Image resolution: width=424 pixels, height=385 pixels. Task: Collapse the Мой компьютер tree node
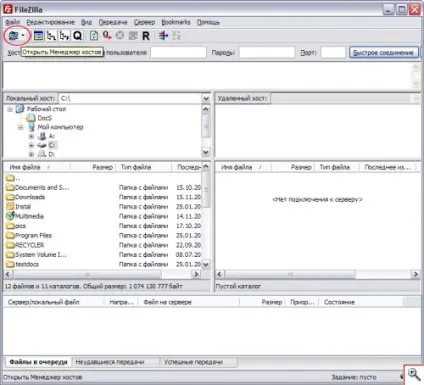[21, 127]
